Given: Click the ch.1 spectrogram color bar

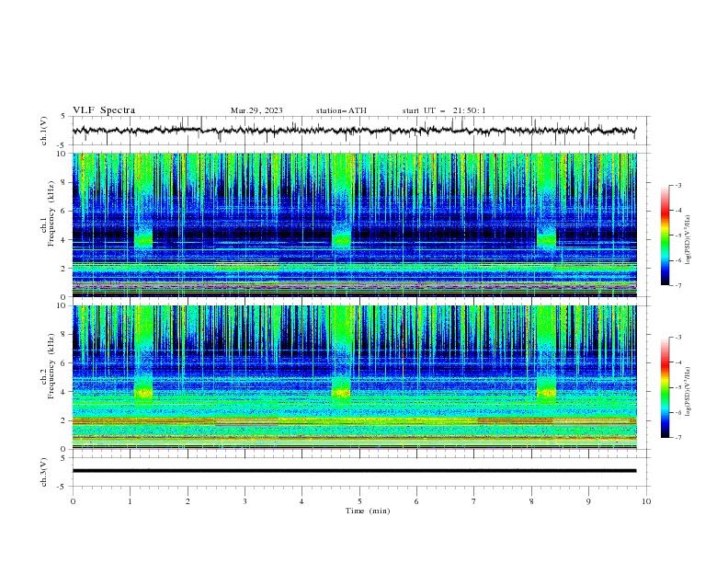Looking at the screenshot, I should tap(665, 236).
